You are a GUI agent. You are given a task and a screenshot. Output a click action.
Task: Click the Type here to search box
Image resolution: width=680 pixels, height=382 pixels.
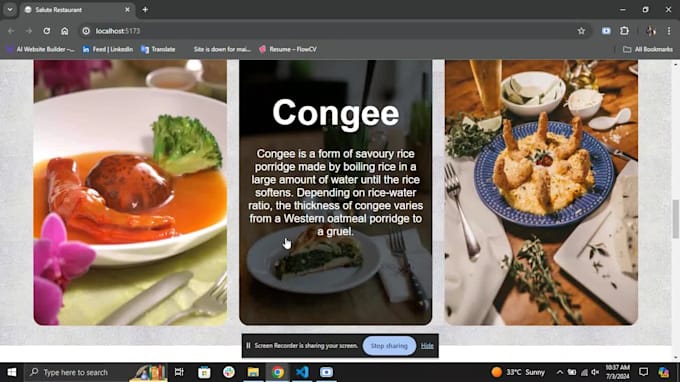95,372
